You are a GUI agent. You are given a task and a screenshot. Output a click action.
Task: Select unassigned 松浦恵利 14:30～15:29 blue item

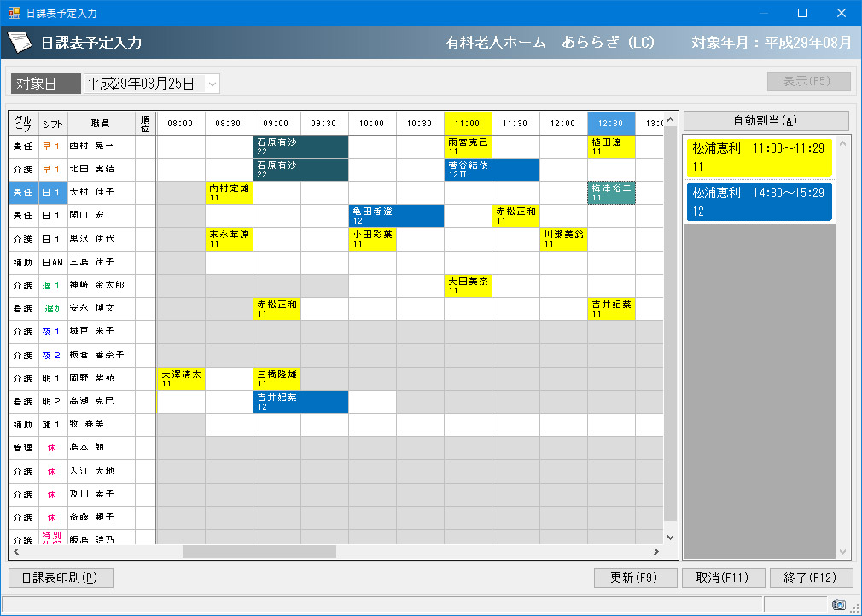(x=758, y=202)
